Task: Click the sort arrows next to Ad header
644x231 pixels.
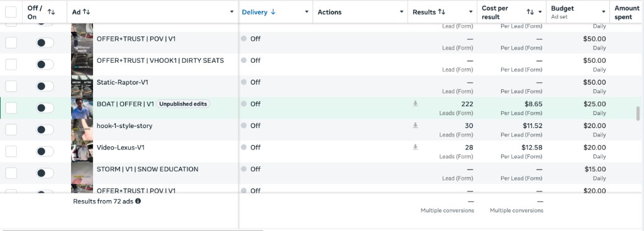Action: click(x=86, y=12)
